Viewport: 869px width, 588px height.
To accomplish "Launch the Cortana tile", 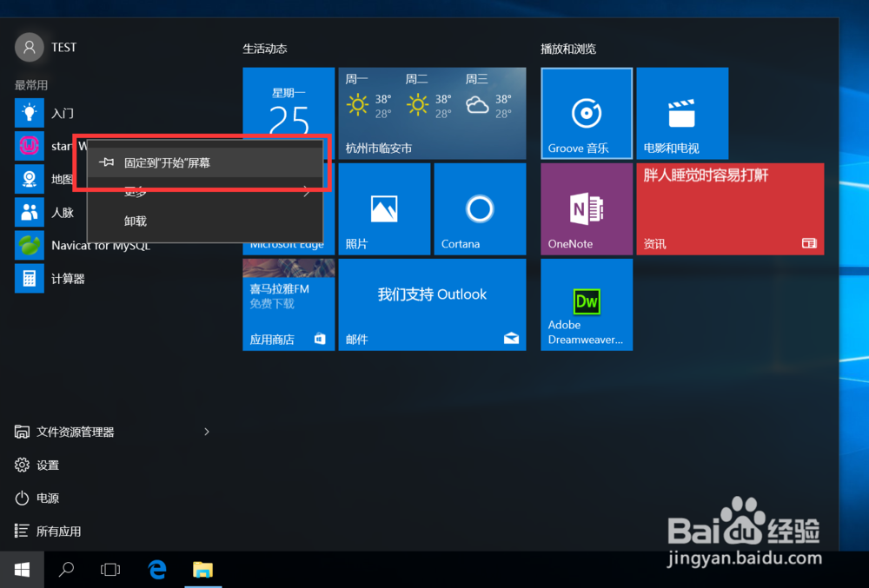I will click(x=480, y=208).
